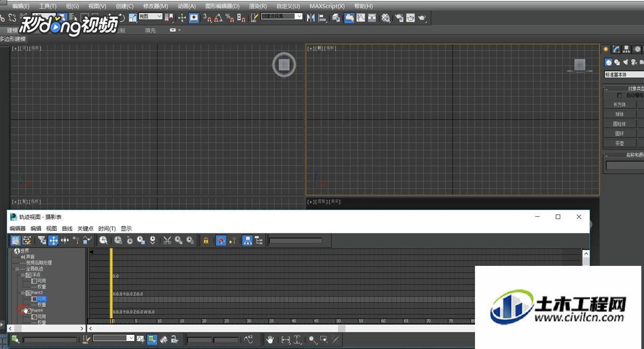The height and width of the screenshot is (349, 644).
Task: Select the Move Keys tool in Track View
Action: pyautogui.click(x=53, y=240)
